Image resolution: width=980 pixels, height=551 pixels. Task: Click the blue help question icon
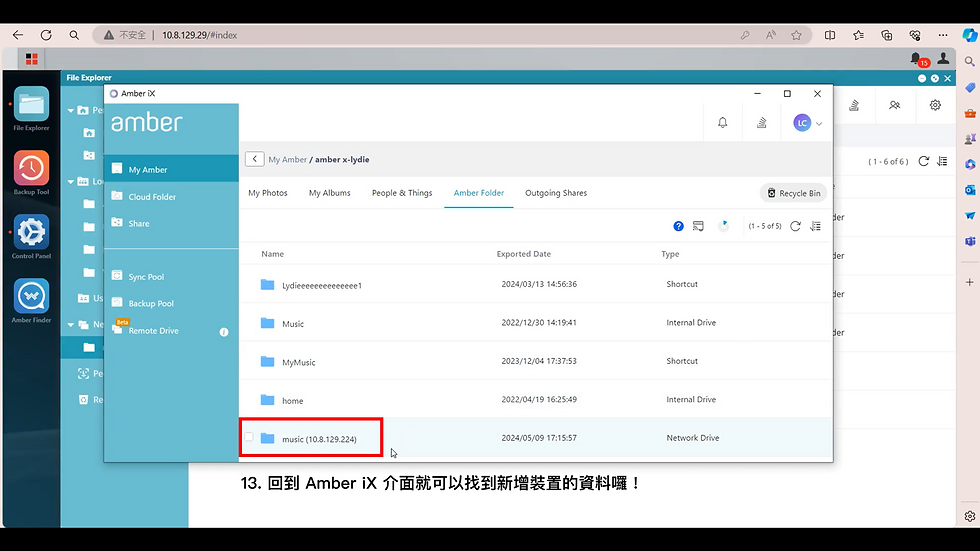[x=678, y=226]
